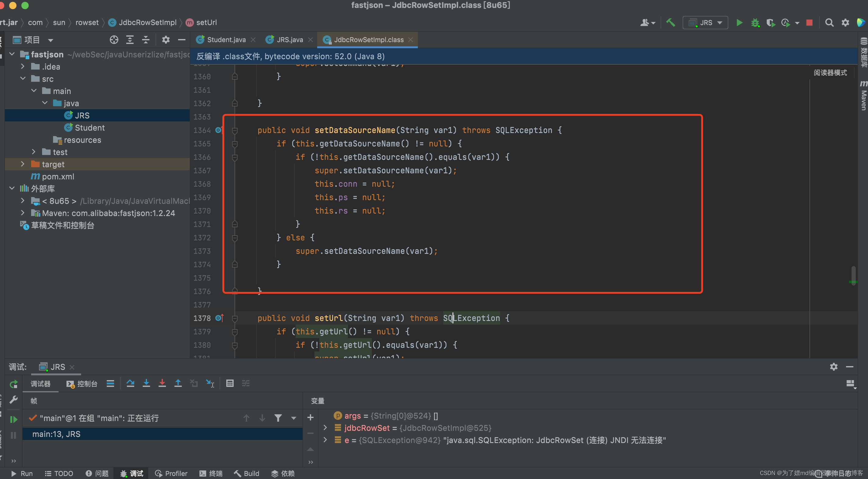Image resolution: width=868 pixels, height=479 pixels.
Task: Add new watch with plus icon
Action: tap(310, 418)
